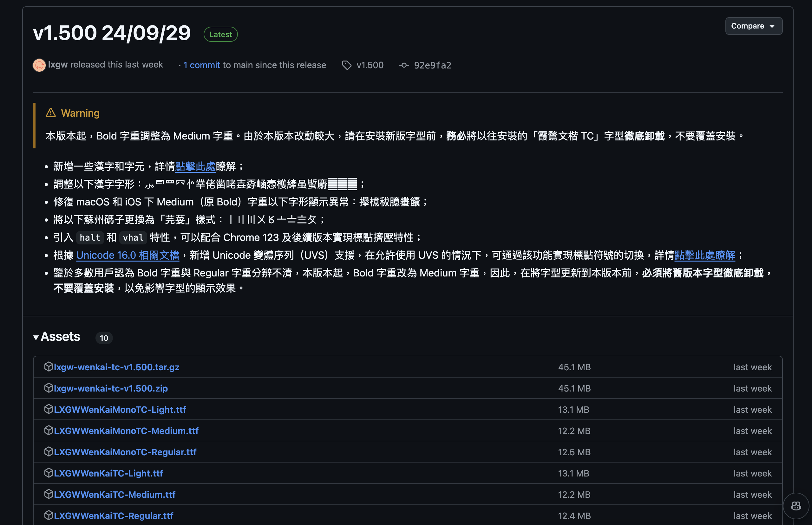Click the Copilot icon in bottom corner
This screenshot has width=812, height=525.
click(796, 506)
